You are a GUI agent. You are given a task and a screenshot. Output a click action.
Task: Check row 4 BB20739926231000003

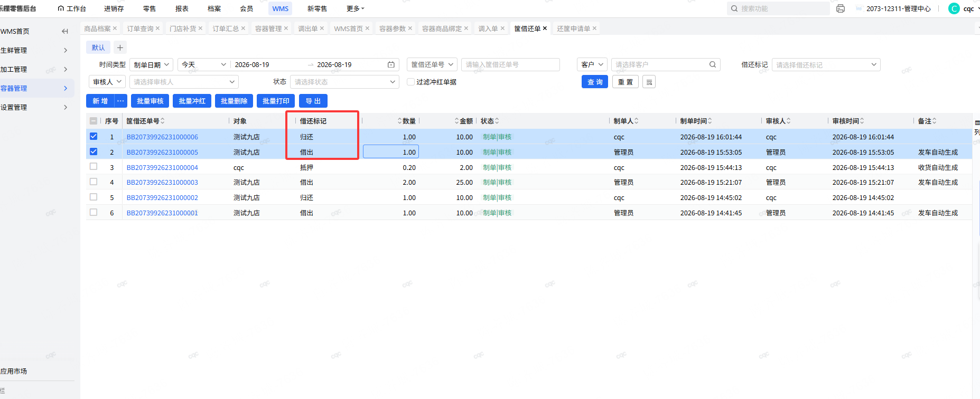(x=94, y=182)
